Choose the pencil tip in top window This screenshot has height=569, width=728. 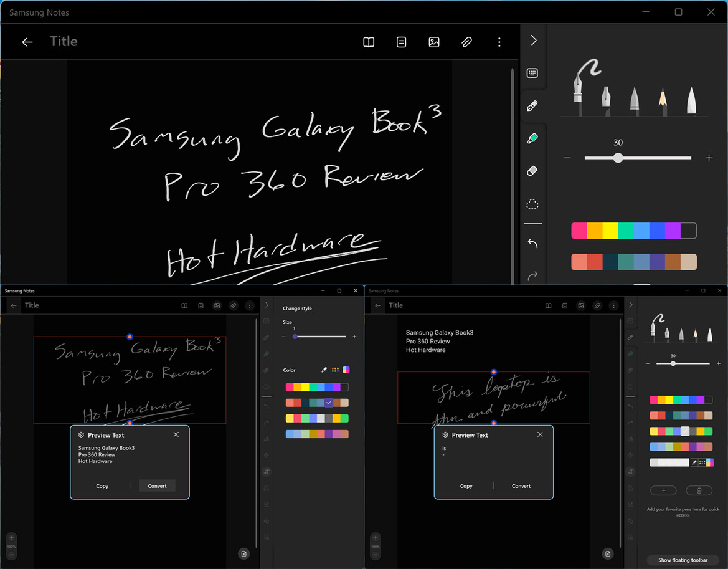(663, 100)
